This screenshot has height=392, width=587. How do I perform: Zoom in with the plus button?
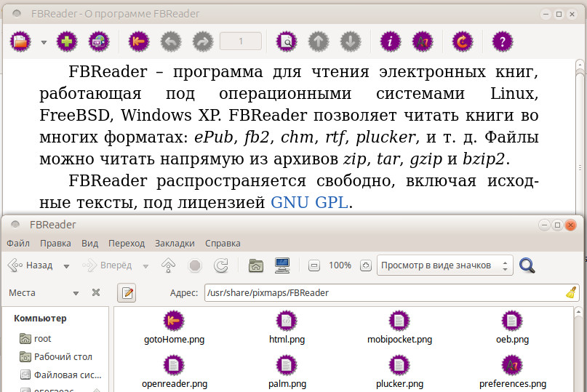coord(365,266)
